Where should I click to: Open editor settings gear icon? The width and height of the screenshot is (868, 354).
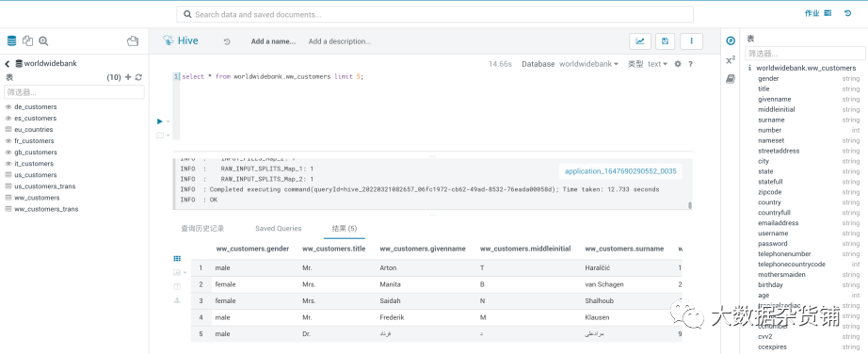(x=678, y=64)
